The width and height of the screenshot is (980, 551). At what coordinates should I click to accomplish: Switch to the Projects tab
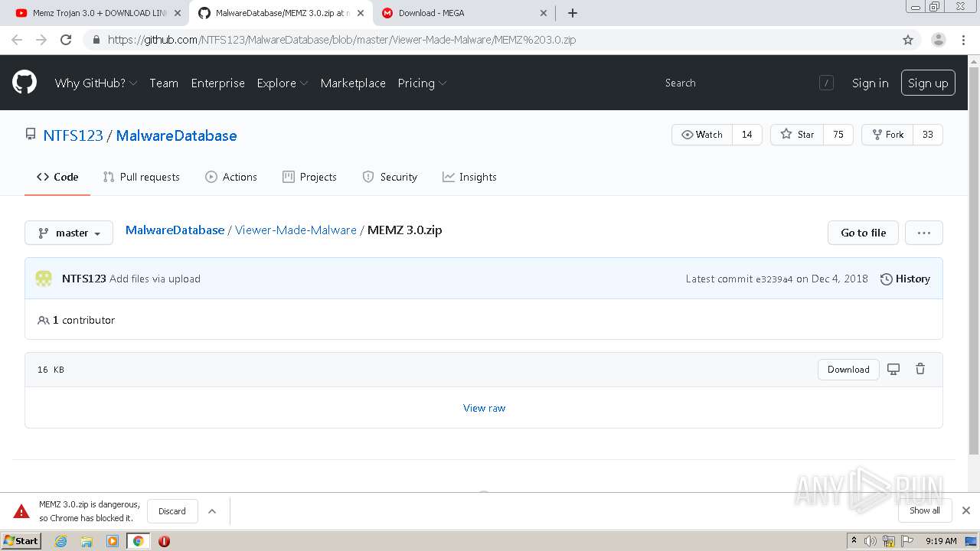click(309, 177)
